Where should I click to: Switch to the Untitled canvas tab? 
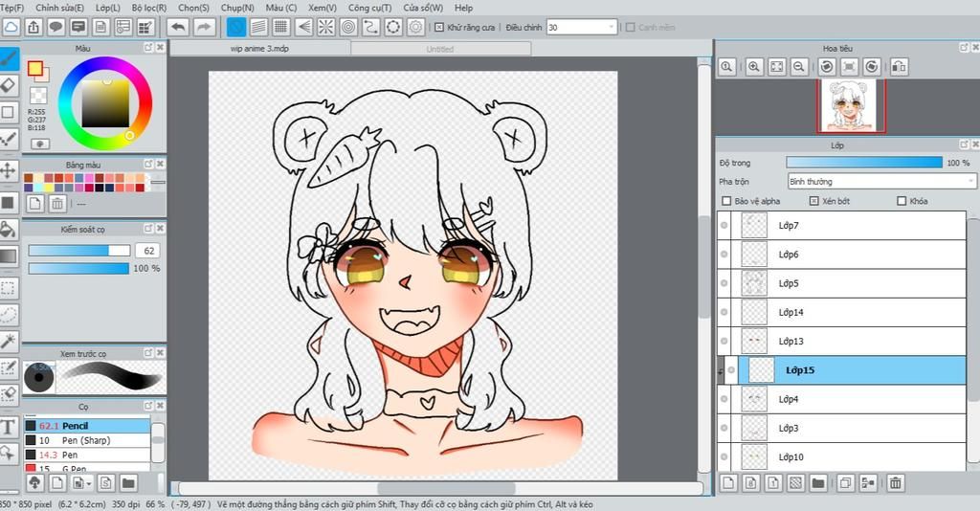click(440, 49)
